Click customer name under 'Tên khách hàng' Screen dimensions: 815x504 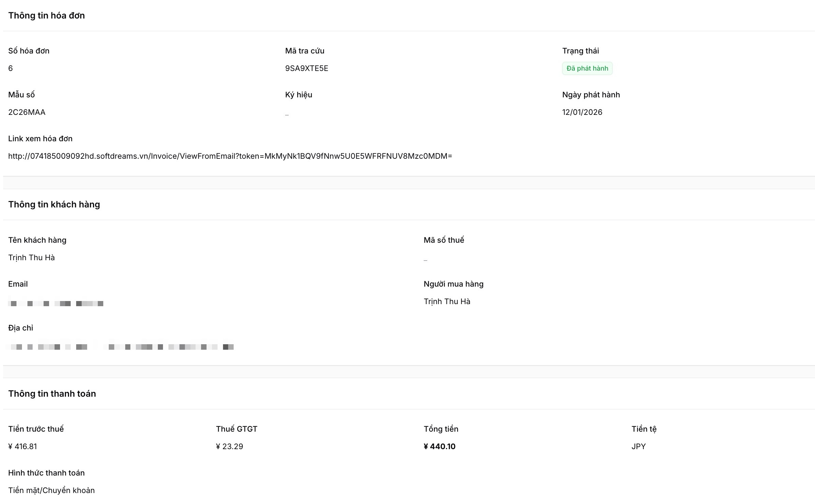(32, 258)
